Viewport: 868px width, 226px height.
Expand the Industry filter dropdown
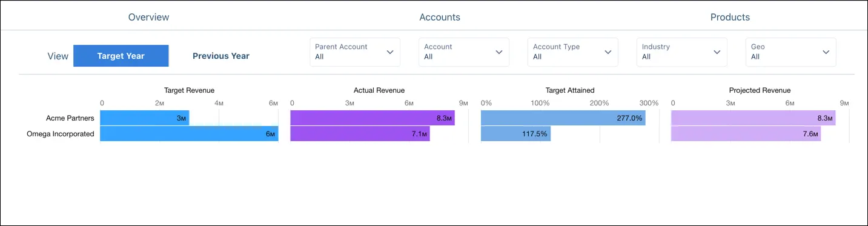[x=682, y=52]
